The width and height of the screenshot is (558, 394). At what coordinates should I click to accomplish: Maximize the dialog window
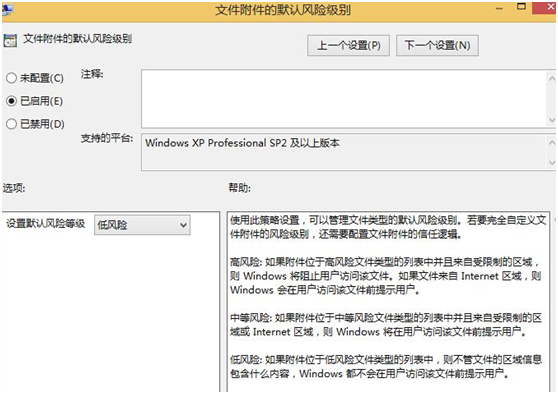[521, 7]
